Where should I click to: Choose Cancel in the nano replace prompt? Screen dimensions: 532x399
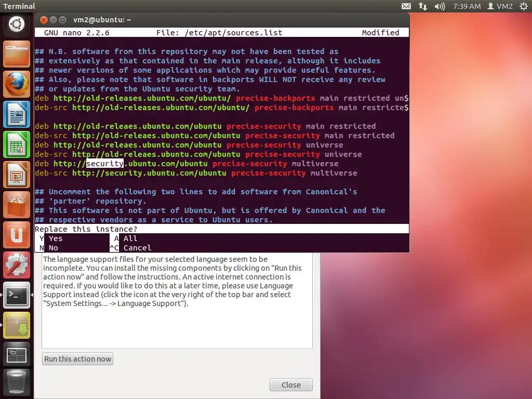pyautogui.click(x=130, y=248)
